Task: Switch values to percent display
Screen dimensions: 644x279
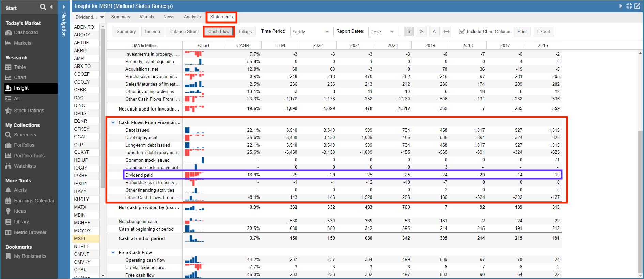Action: pos(421,31)
